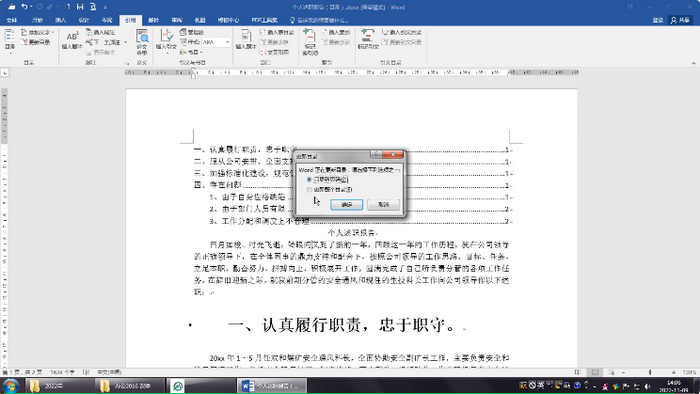The image size is (700, 394).
Task: Click the Windows Start button on taskbar
Action: pyautogui.click(x=10, y=386)
